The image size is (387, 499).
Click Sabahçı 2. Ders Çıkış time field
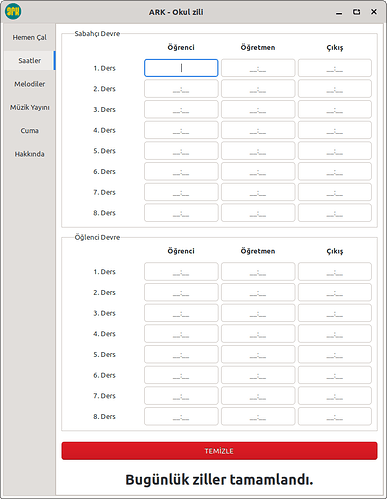tap(335, 89)
